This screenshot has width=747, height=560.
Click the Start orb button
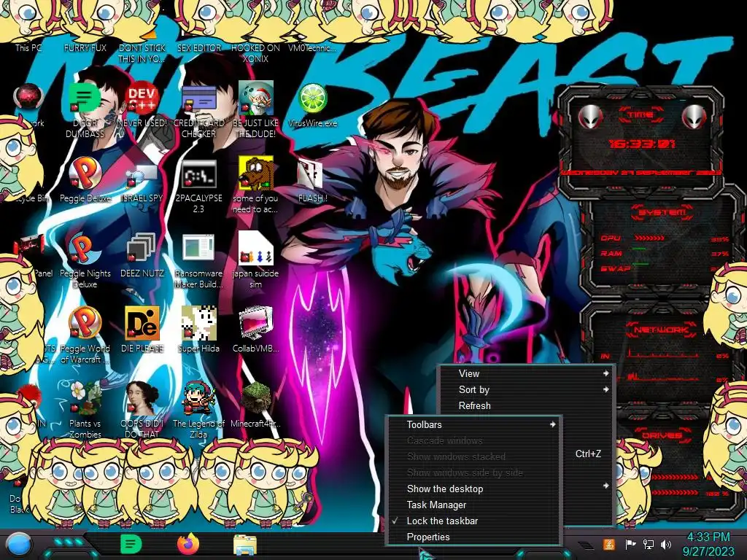19,545
